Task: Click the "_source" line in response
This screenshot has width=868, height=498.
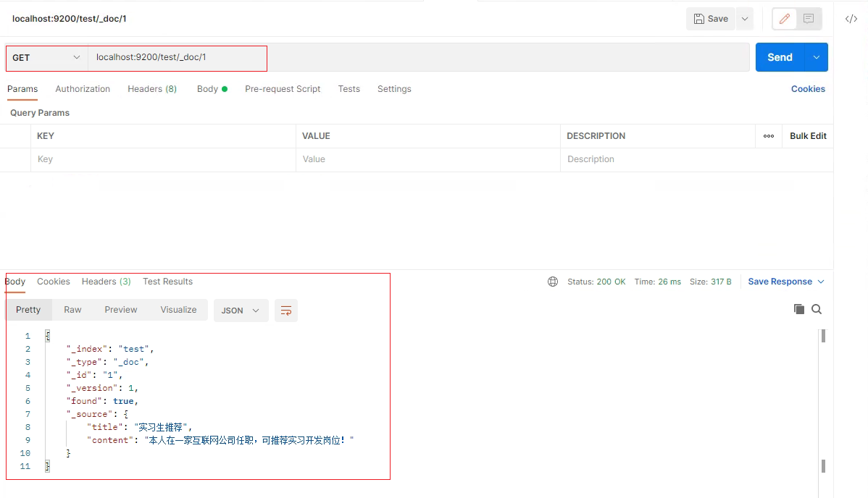Action: 97,414
